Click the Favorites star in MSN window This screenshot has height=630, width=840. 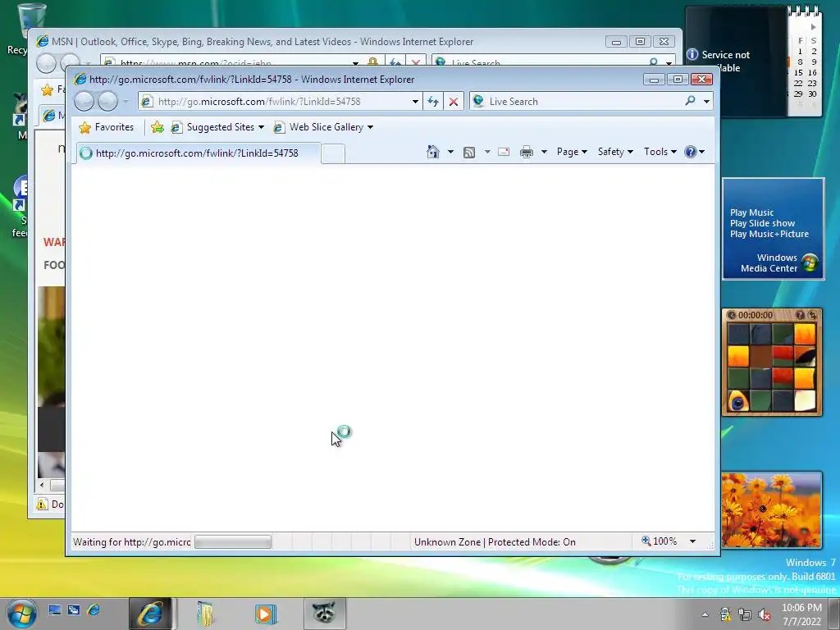[x=48, y=89]
